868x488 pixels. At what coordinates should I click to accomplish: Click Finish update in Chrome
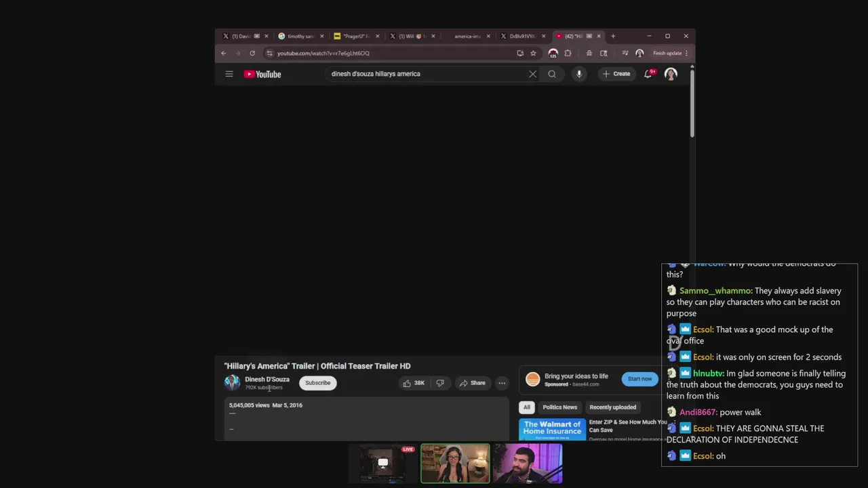670,53
